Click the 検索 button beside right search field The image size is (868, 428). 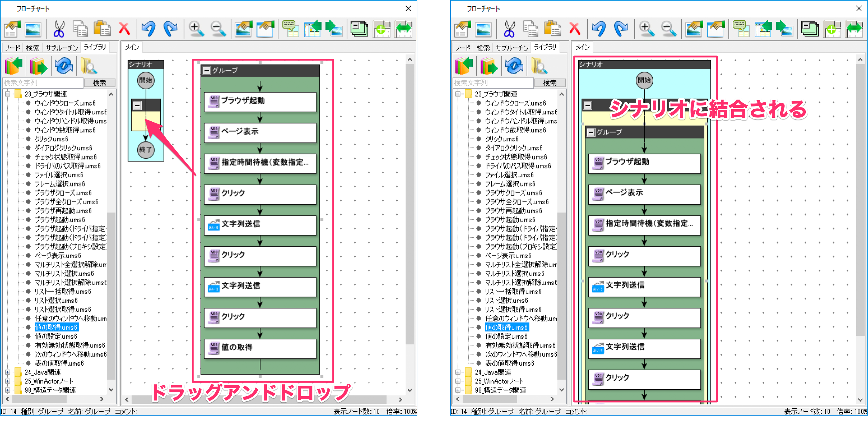tap(550, 83)
